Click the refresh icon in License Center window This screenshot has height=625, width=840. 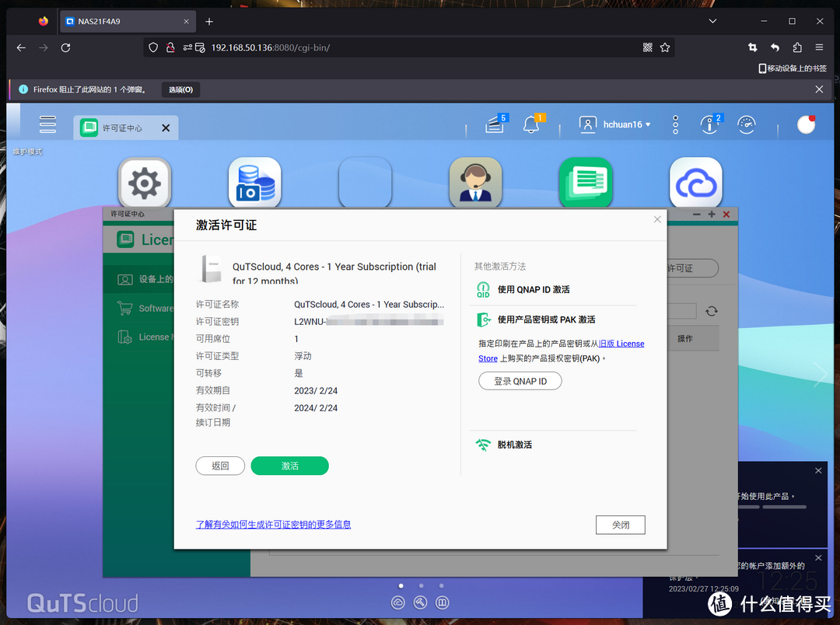pos(712,311)
